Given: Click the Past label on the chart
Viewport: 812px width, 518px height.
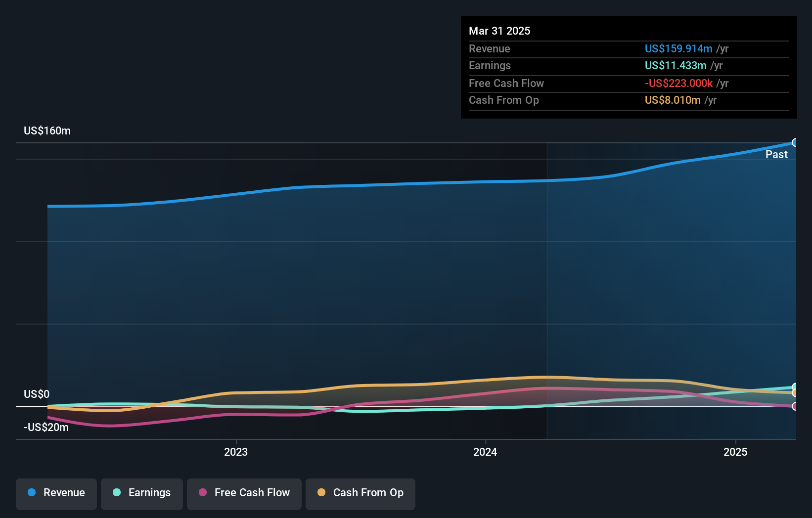Looking at the screenshot, I should (x=776, y=154).
